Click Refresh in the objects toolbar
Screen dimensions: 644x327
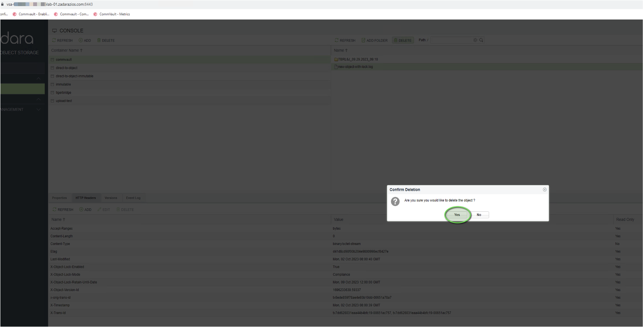(x=345, y=40)
